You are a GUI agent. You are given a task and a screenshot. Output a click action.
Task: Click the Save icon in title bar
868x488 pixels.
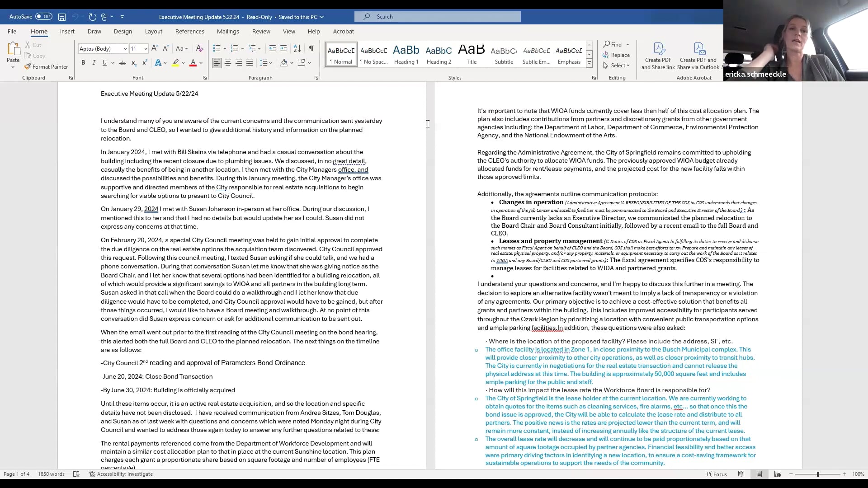tap(62, 17)
